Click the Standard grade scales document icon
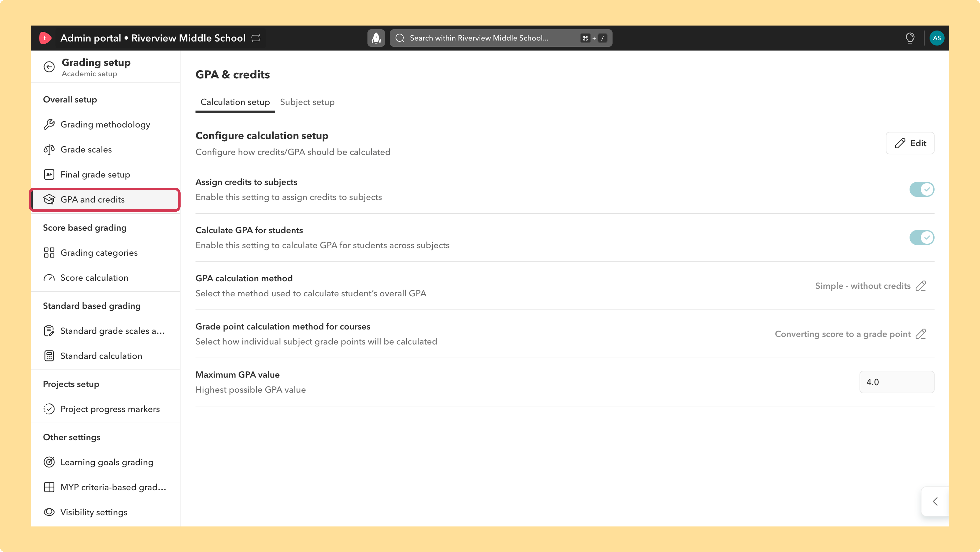The height and width of the screenshot is (552, 980). (49, 331)
